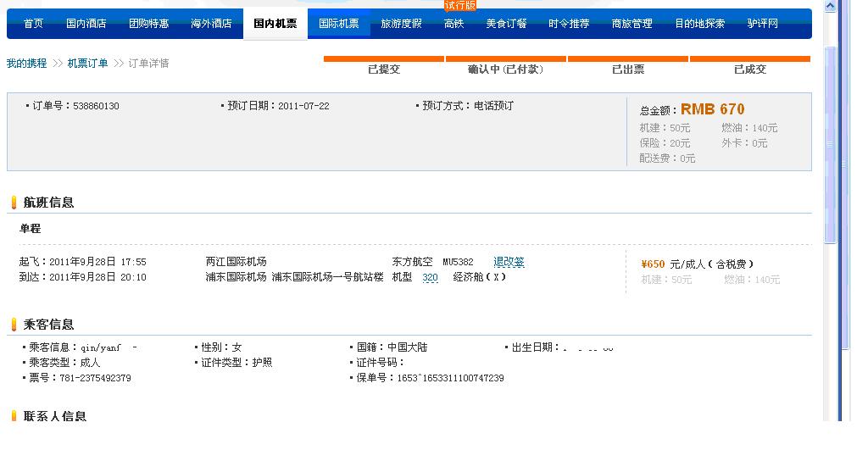
Task: Open 旅游度假 in the navigation bar
Action: coord(401,24)
